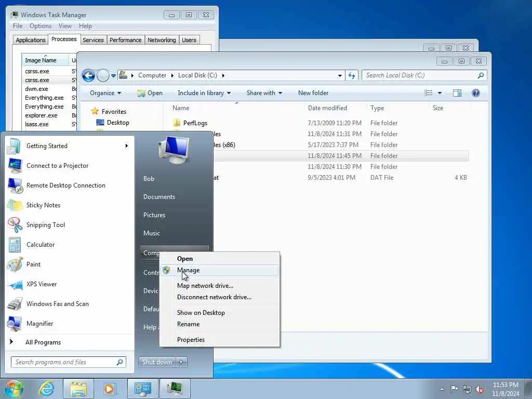Open Music from Start menu

tap(152, 233)
